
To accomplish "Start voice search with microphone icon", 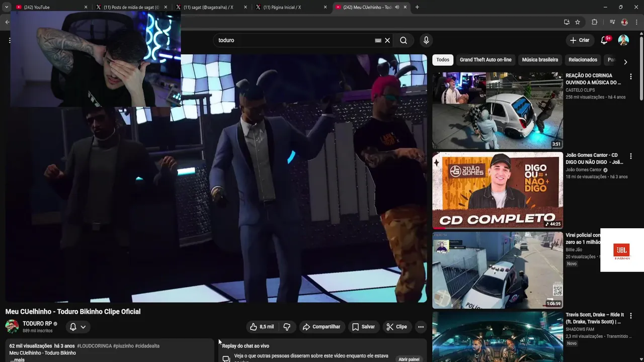I will pos(426,40).
